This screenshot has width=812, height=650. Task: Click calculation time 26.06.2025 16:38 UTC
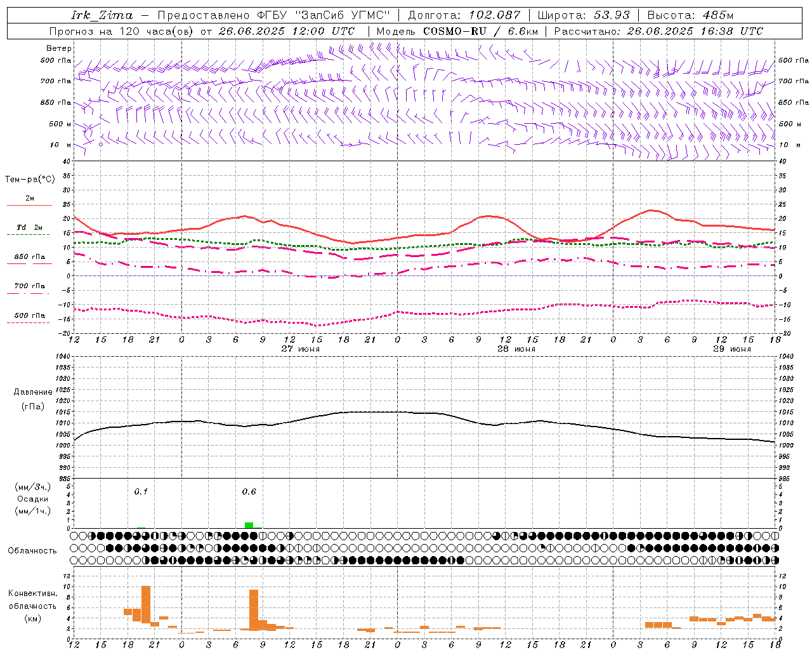pos(695,31)
